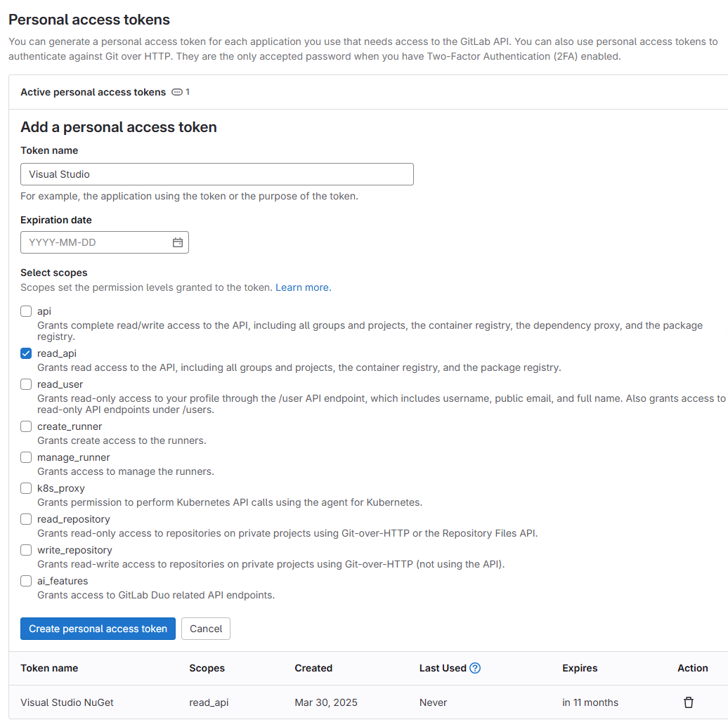The image size is (728, 727).
Task: Delete the Visual Studio NuGet token via trash icon
Action: click(688, 702)
